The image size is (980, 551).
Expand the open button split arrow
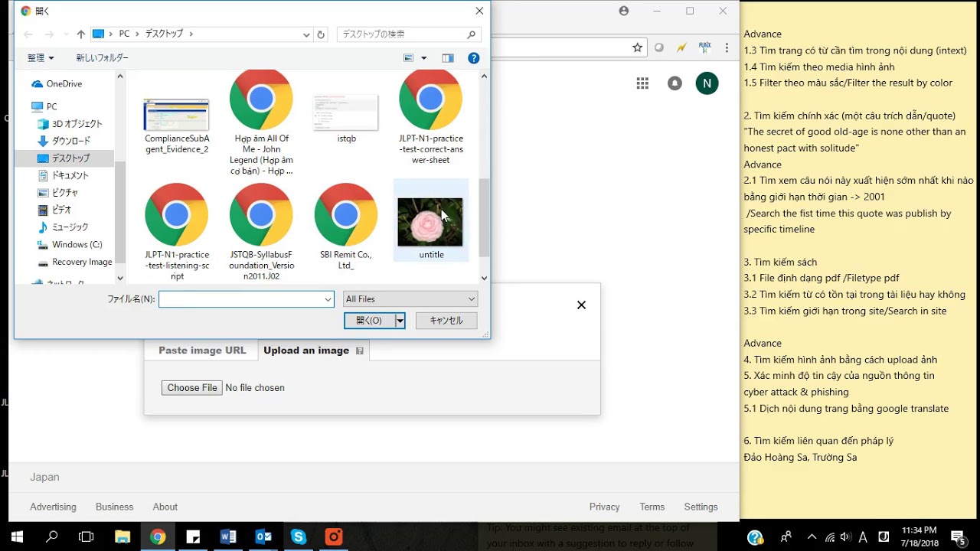pos(400,321)
